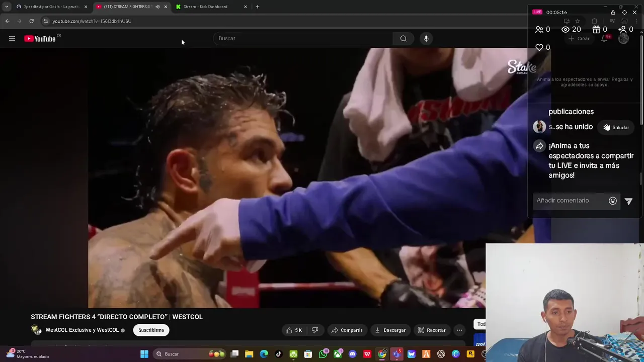Toggle the lock icon on LIVE overlay

click(x=613, y=13)
